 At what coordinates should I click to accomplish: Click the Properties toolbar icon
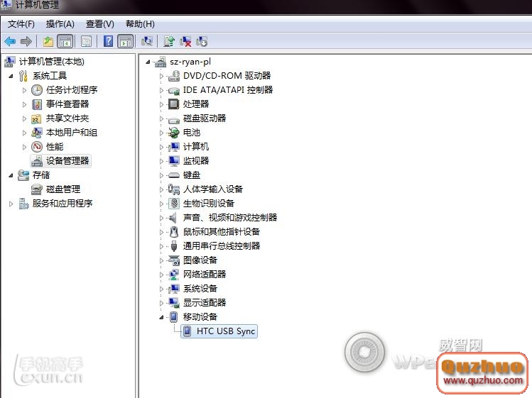(86, 41)
